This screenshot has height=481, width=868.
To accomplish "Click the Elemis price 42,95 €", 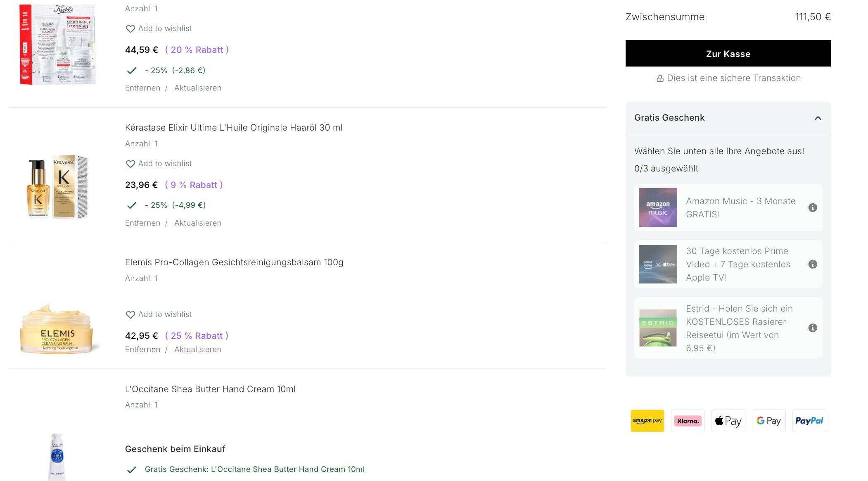I will 141,336.
